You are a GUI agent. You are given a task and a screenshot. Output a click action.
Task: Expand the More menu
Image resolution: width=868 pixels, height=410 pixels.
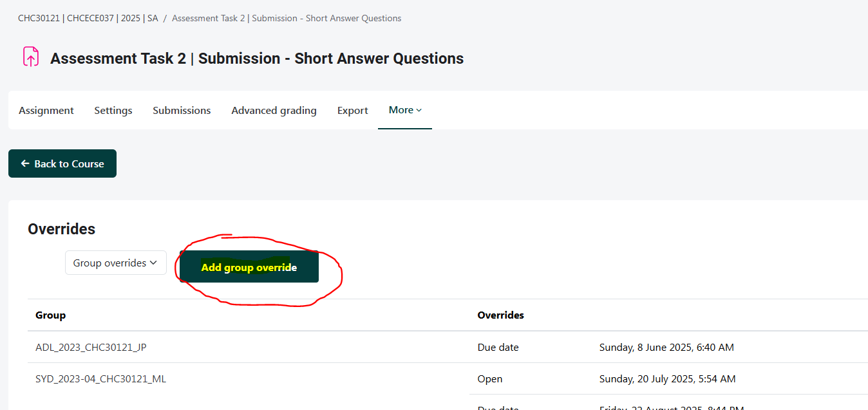[x=405, y=110]
